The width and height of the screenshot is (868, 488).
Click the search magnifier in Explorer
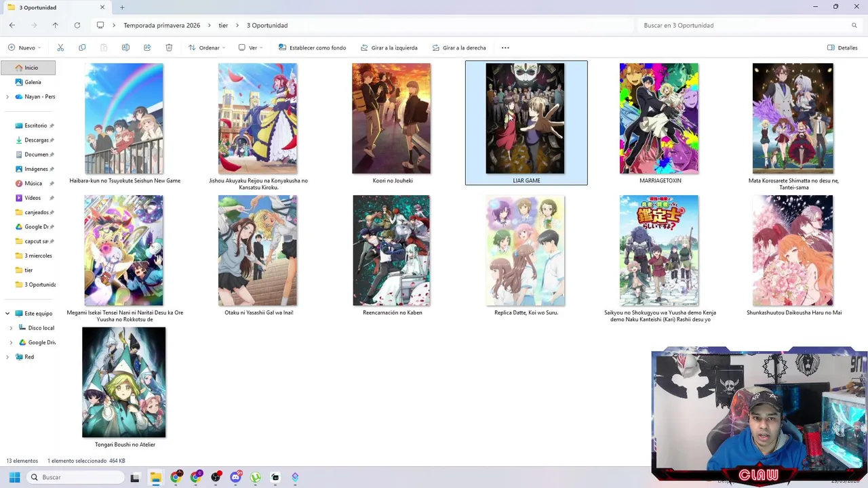[x=854, y=25]
